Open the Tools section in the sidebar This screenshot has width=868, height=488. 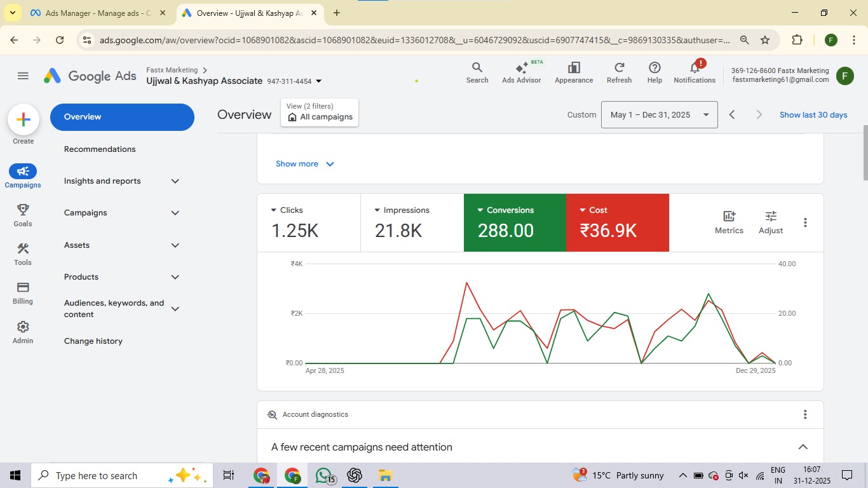[x=22, y=252]
